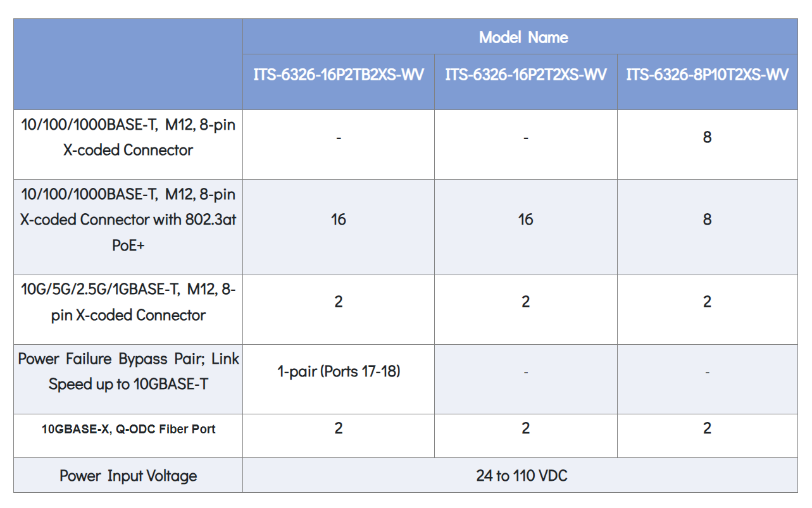Click PoE+ port count 16 for ITS-6326-16P2T2XS-WV
The width and height of the screenshot is (812, 508).
coord(526,220)
